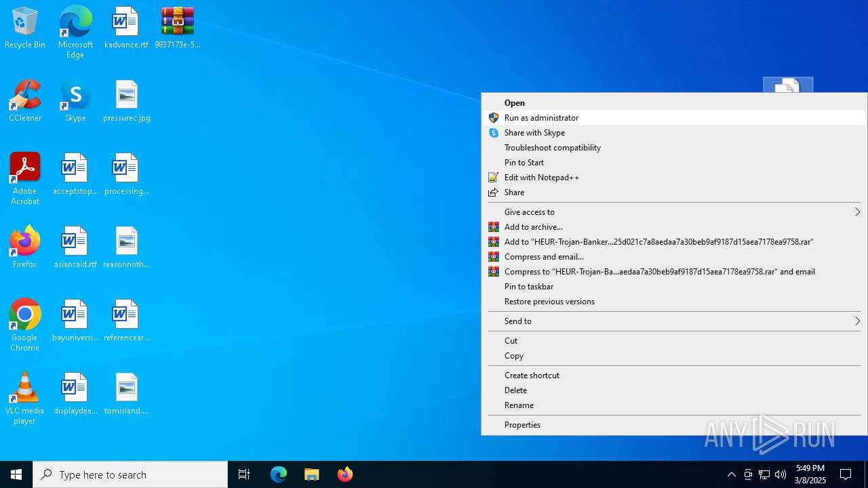Choose Create shortcut
The image size is (868, 488).
[674, 375]
